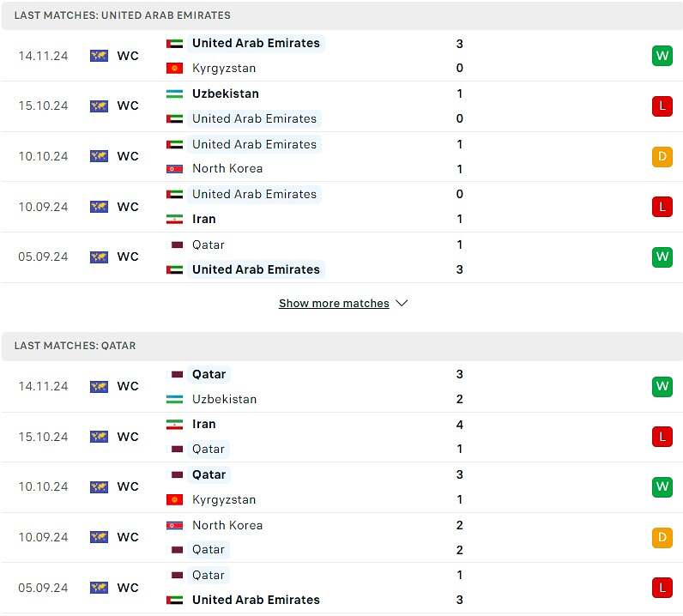683x616 pixels.
Task: Click the world map WC icon for 14.11.24 UAE match
Action: 99,56
